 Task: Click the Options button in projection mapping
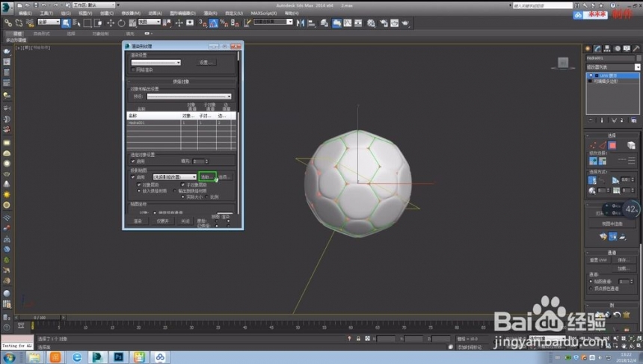pos(224,177)
